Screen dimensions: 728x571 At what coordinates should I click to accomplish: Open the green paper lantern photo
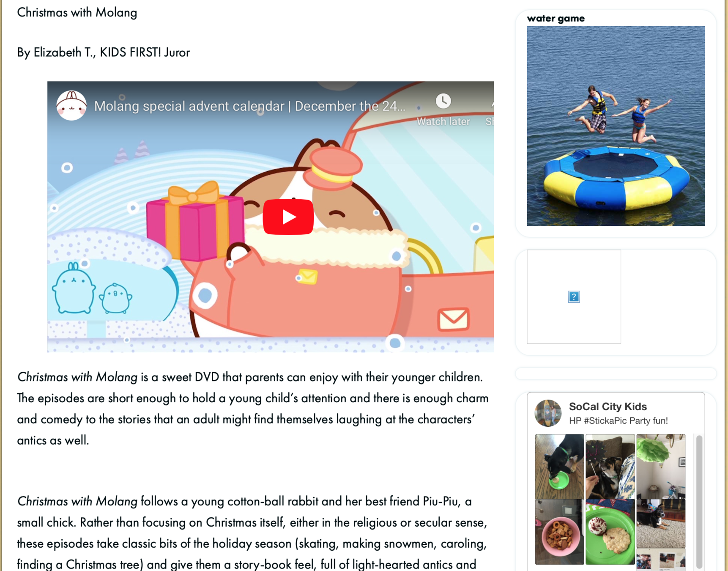661,466
